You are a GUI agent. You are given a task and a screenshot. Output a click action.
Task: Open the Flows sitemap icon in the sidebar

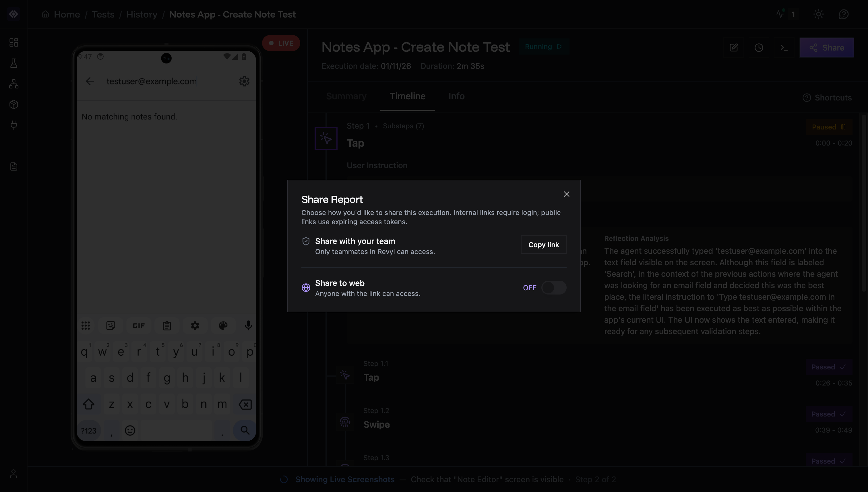[x=13, y=84]
